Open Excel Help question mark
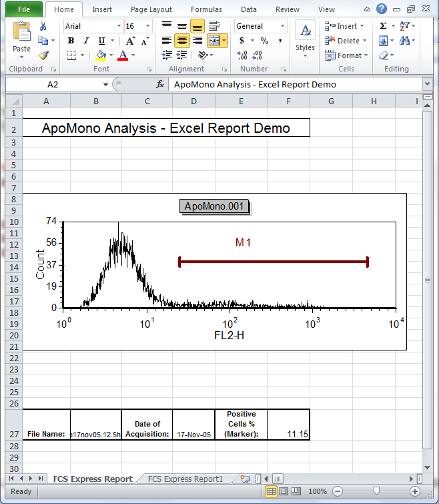This screenshot has height=504, width=439. 382,9
